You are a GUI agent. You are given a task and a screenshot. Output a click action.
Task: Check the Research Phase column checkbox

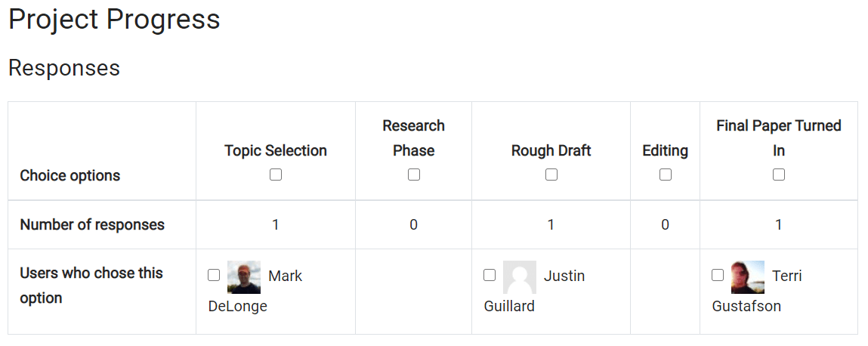pos(413,175)
